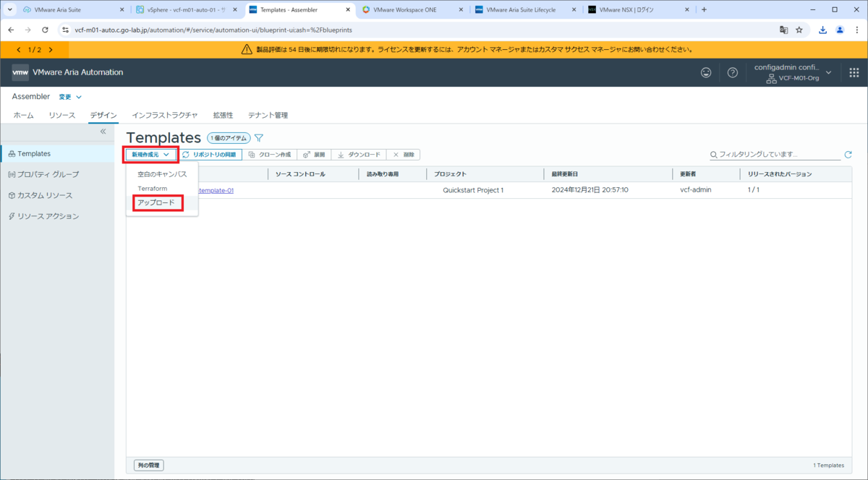Open the services grid apps icon

pos(854,72)
